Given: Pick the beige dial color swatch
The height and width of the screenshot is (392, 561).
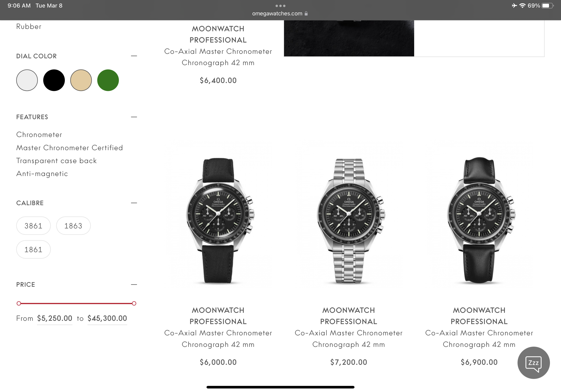Looking at the screenshot, I should 81,80.
